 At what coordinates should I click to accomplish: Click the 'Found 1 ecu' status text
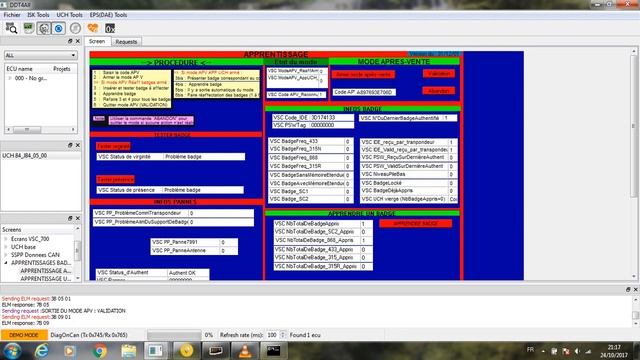[305, 335]
